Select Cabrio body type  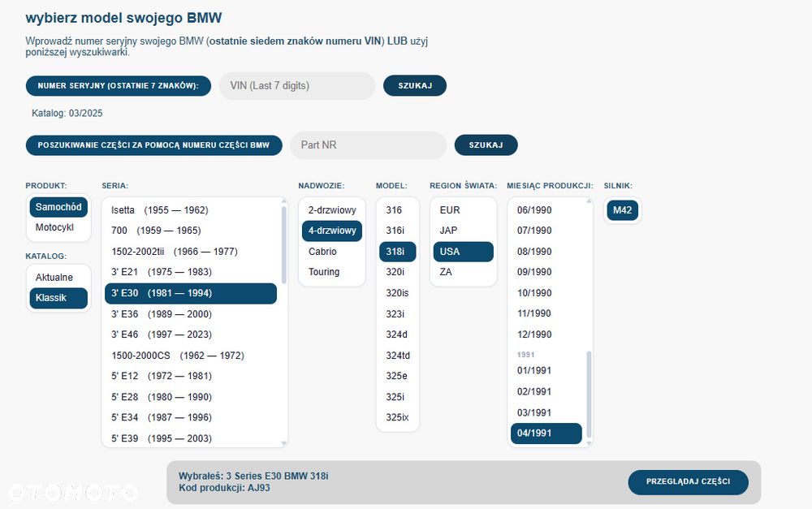(332, 252)
